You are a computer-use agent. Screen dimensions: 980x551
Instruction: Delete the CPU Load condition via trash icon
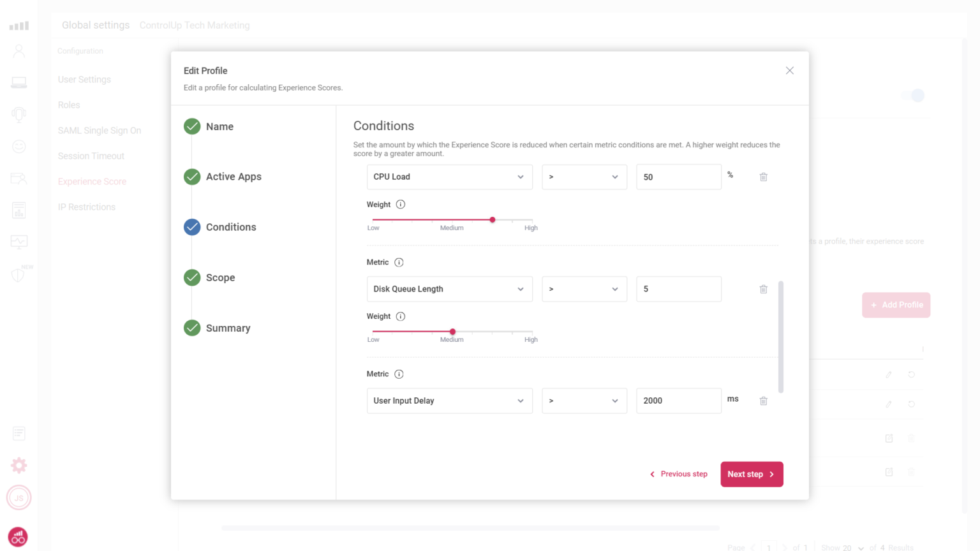point(763,177)
